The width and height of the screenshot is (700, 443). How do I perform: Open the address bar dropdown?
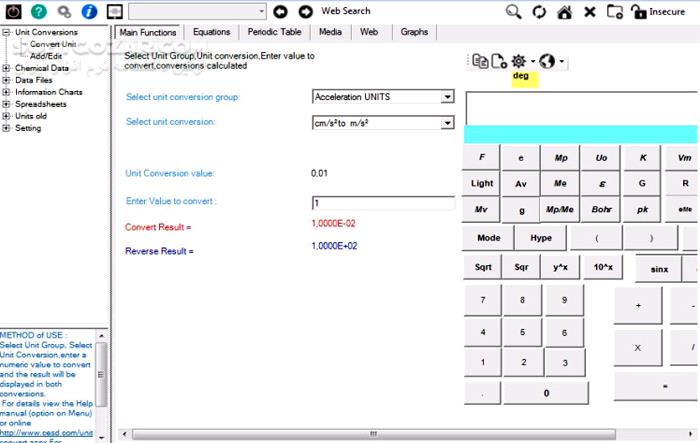pos(262,12)
